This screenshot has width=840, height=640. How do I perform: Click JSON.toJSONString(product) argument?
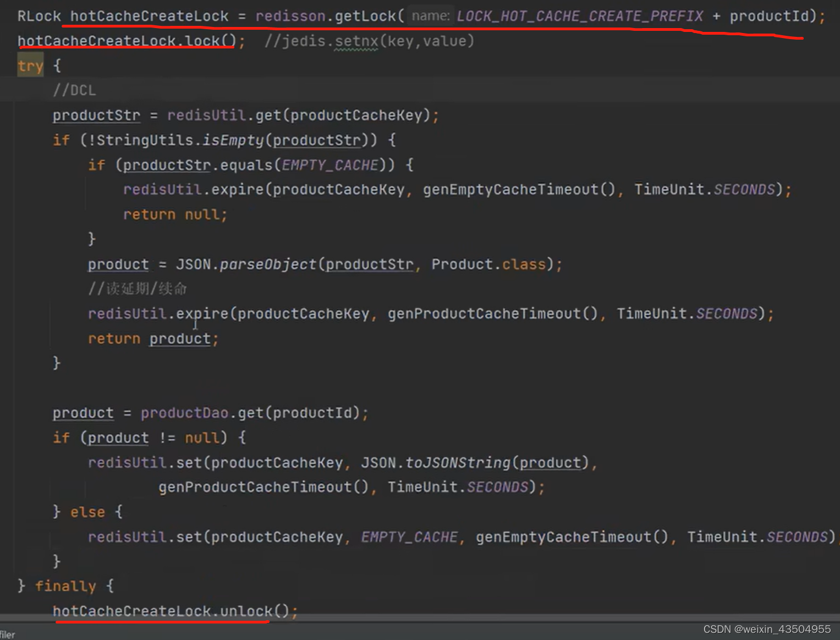(x=475, y=463)
